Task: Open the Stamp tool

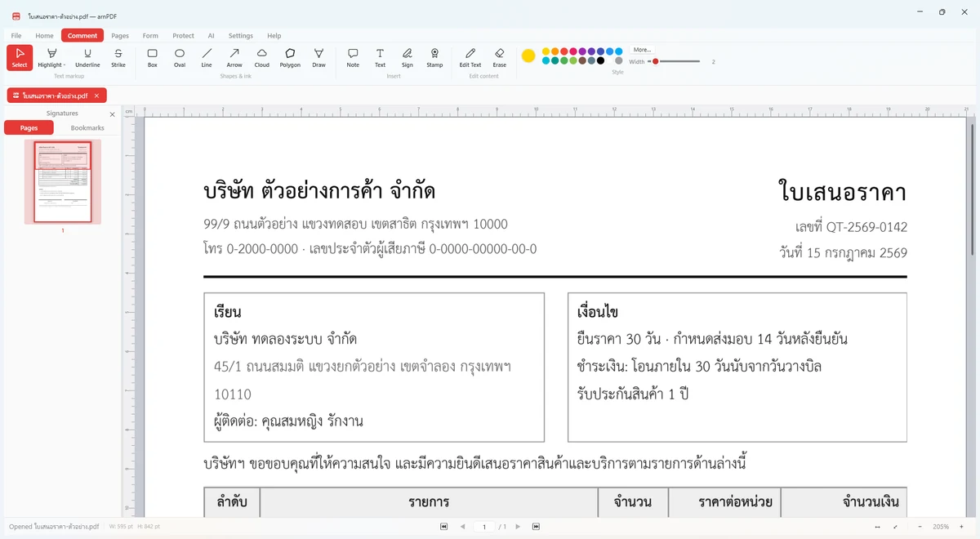Action: (x=434, y=57)
